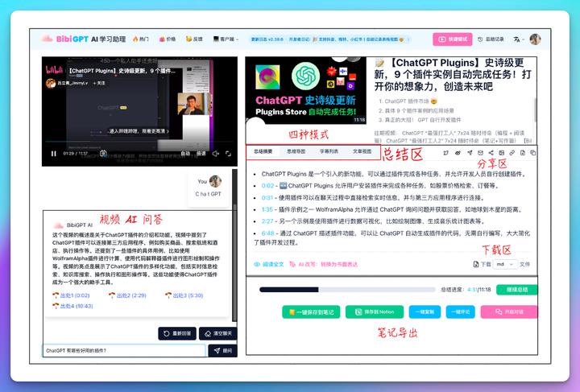The image size is (580, 392).
Task: Open source link 出处2 (2:29)
Action: pyautogui.click(x=127, y=295)
